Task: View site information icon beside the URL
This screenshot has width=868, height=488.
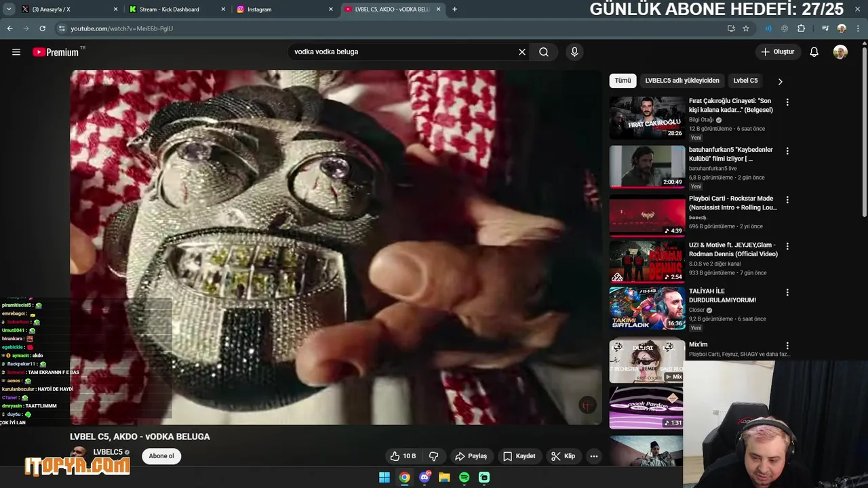Action: coord(62,28)
